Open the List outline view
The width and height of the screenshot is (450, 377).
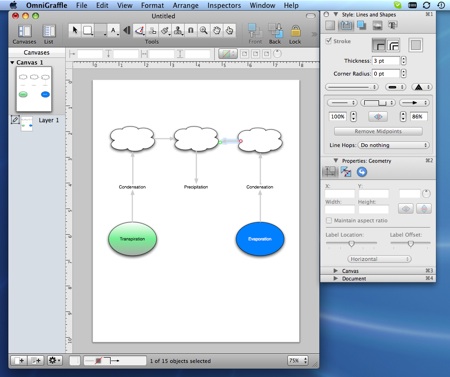[49, 34]
